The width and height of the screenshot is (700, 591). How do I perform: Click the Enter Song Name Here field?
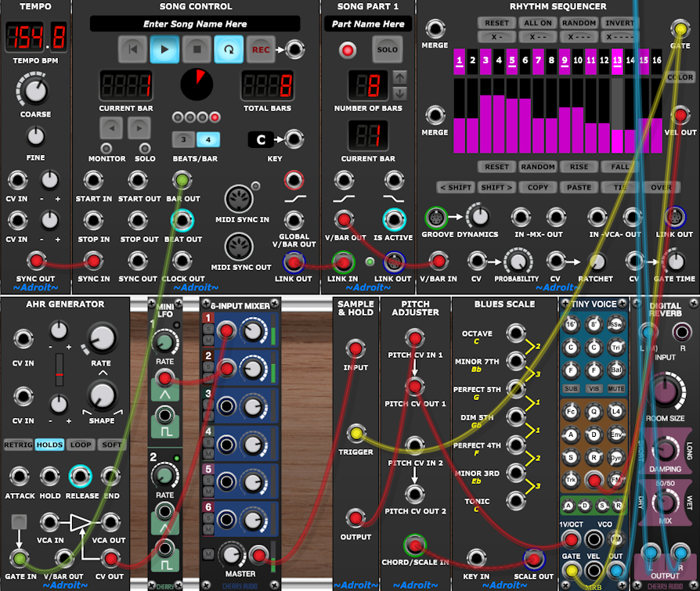(195, 24)
